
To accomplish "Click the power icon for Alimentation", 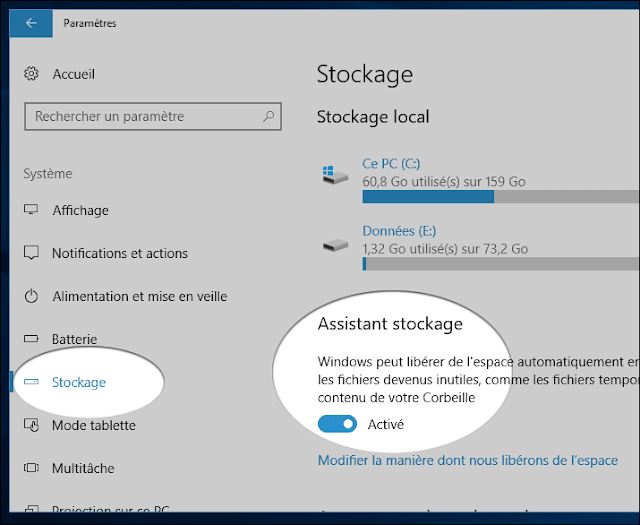I will tap(31, 296).
